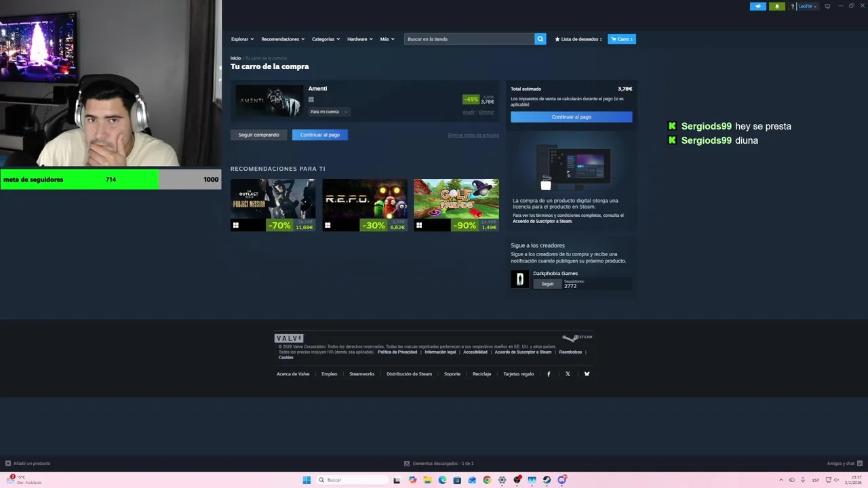The image size is (868, 488).
Task: Click 'Añadir un producto' at bottom left
Action: (28, 464)
